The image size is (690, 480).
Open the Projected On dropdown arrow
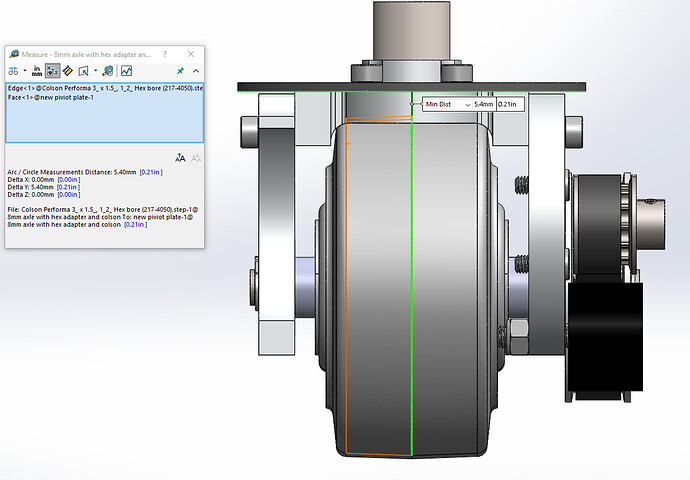pyautogui.click(x=95, y=71)
